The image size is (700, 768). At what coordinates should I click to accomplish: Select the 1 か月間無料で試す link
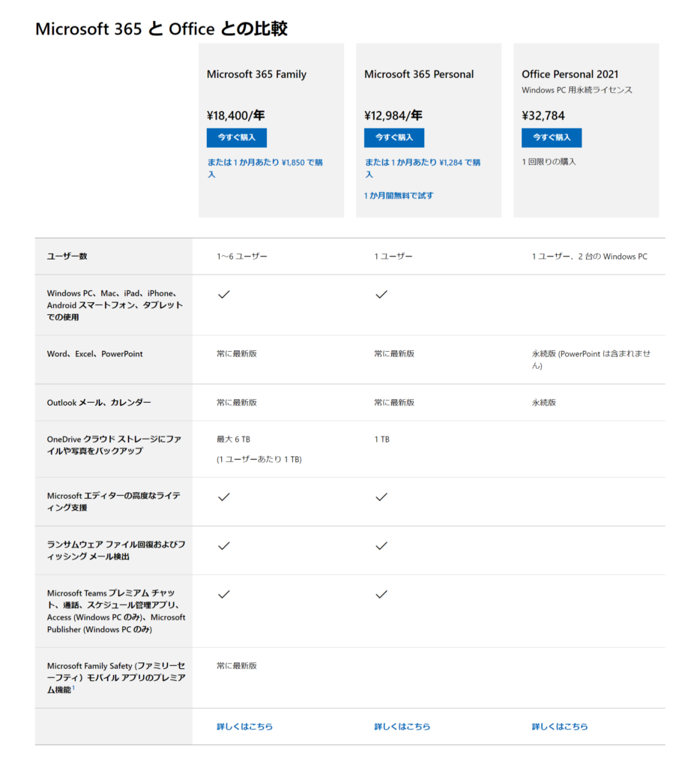click(x=399, y=196)
